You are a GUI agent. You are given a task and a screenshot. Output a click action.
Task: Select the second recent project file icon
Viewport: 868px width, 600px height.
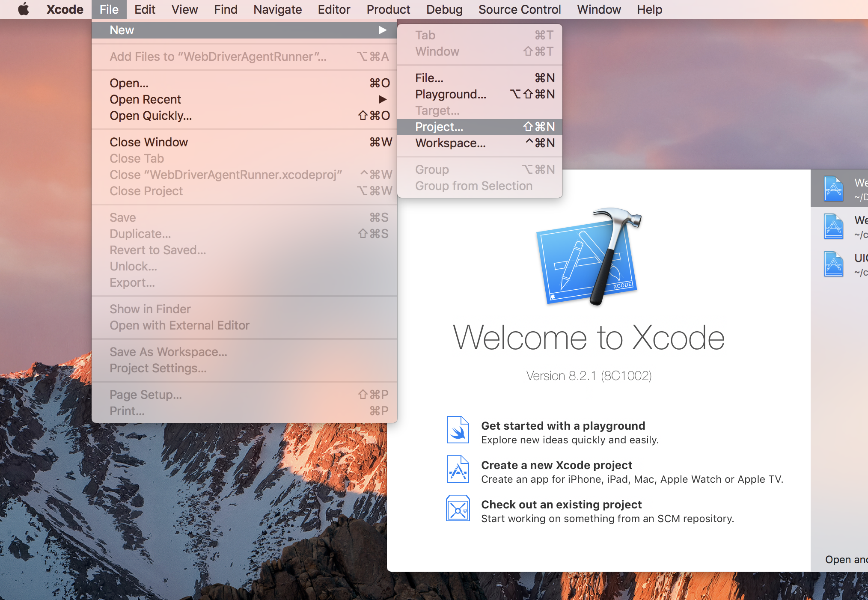833,226
